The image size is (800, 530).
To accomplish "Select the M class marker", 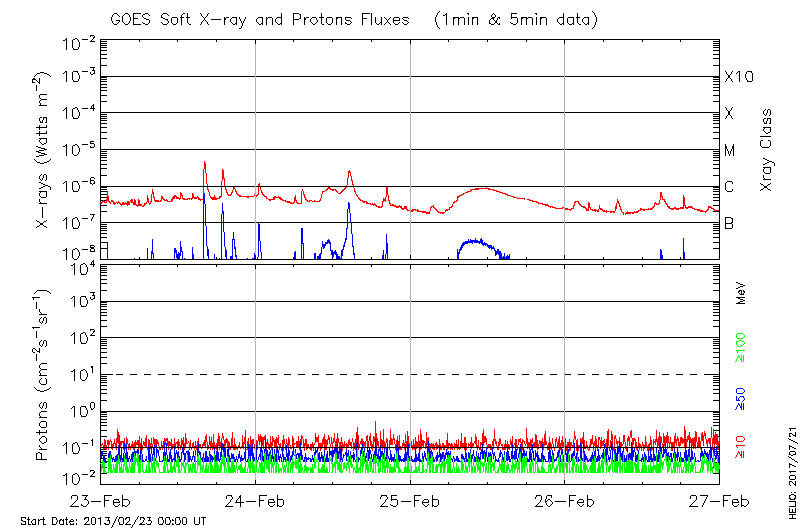I will [x=730, y=150].
